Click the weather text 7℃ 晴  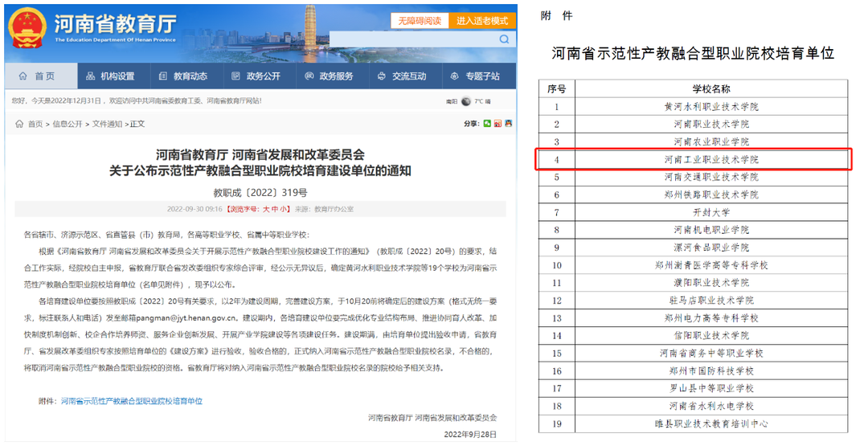click(482, 101)
